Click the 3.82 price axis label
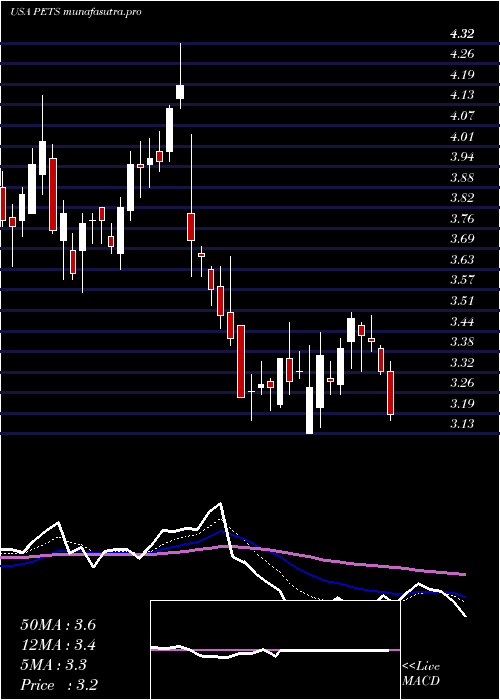500x700 pixels. (x=462, y=198)
